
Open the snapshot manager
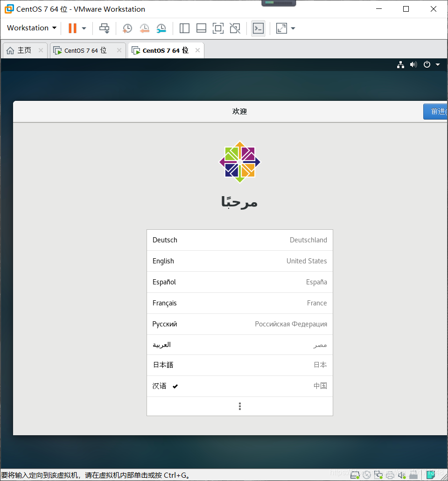pos(161,28)
